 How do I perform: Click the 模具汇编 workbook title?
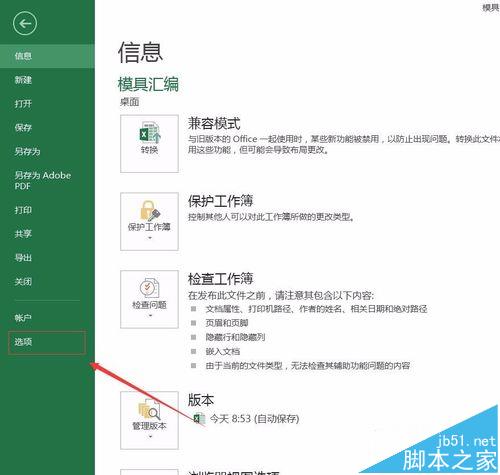click(148, 84)
